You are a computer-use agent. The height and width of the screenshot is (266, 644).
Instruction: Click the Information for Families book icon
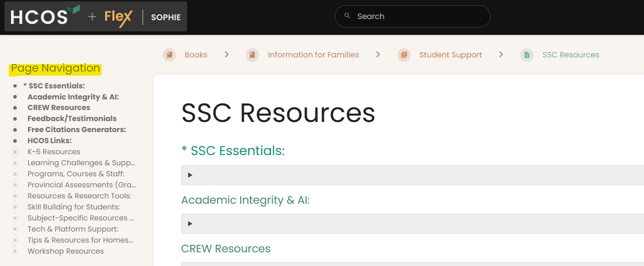[252, 55]
